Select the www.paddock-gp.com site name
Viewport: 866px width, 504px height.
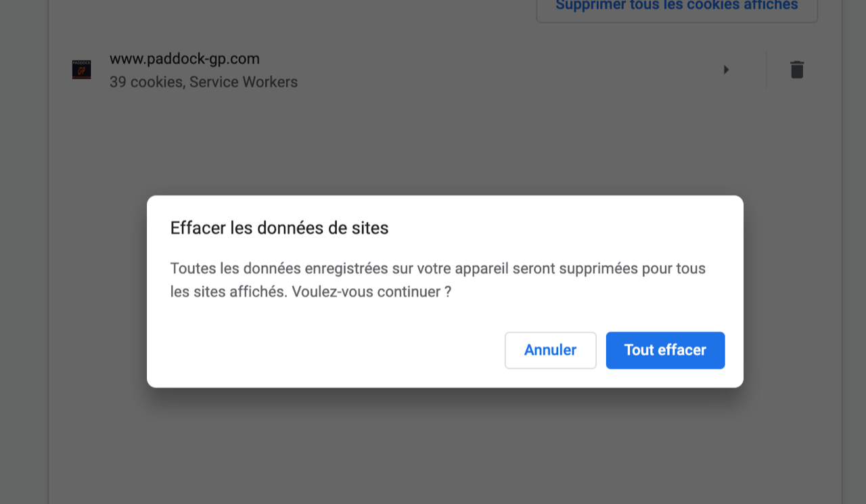[184, 59]
